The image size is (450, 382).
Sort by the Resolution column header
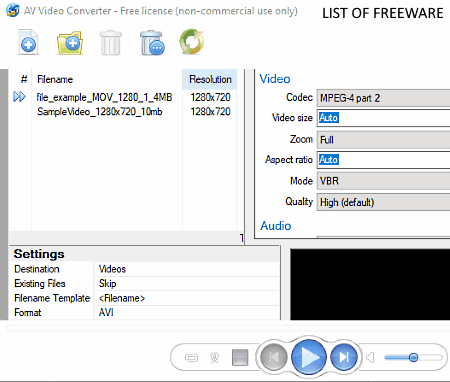210,79
